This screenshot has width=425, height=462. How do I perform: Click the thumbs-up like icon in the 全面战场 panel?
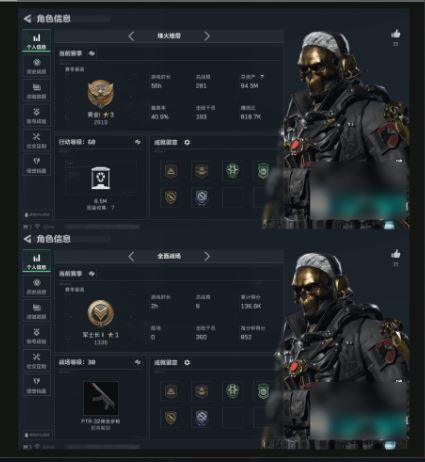click(x=396, y=254)
